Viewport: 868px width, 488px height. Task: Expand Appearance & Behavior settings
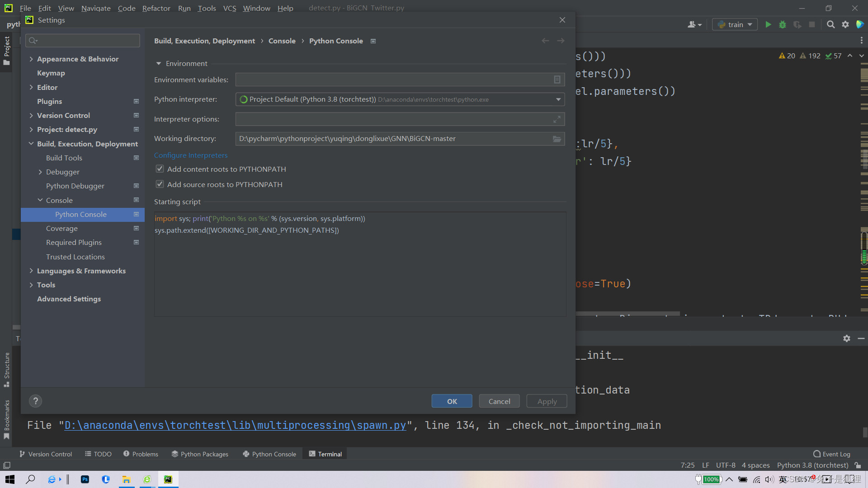(31, 59)
